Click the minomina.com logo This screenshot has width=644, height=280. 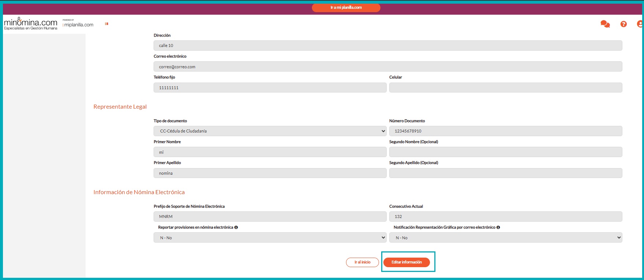tap(30, 23)
